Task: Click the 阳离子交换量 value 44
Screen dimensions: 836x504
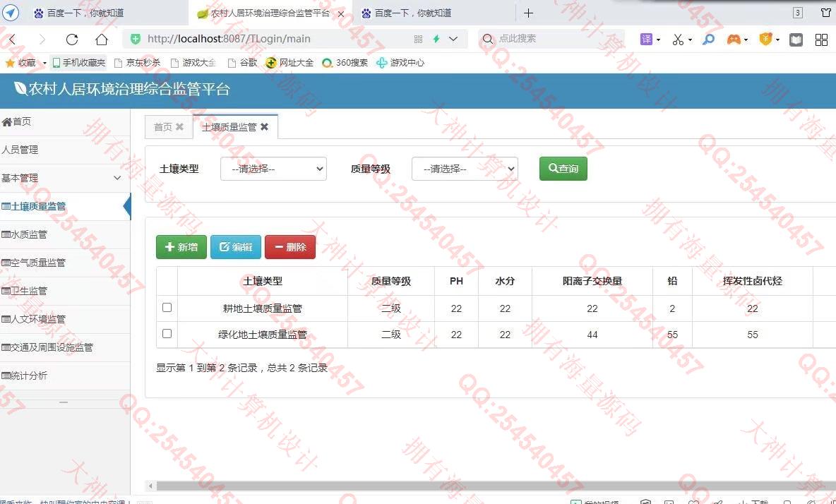Action: pyautogui.click(x=592, y=335)
